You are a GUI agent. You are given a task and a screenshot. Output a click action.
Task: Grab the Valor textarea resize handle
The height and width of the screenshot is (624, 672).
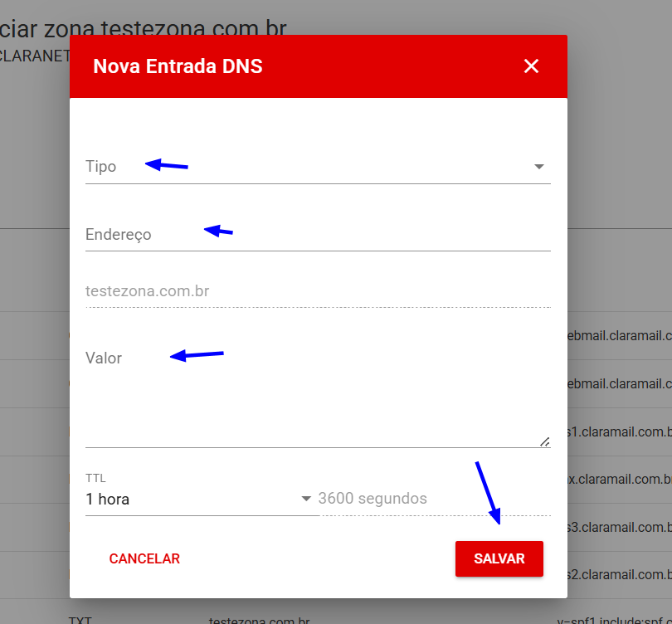(x=544, y=441)
